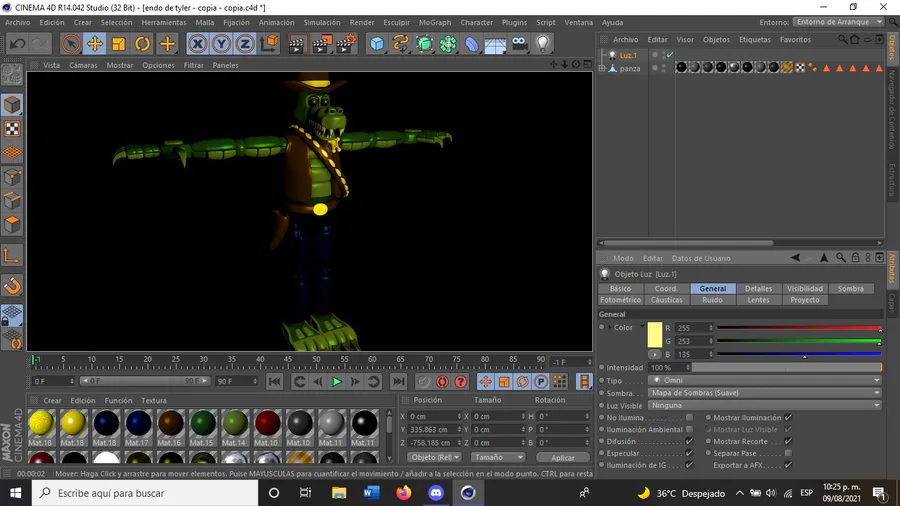Click the array modeling objects icon
This screenshot has height=506, width=900.
pos(448,44)
